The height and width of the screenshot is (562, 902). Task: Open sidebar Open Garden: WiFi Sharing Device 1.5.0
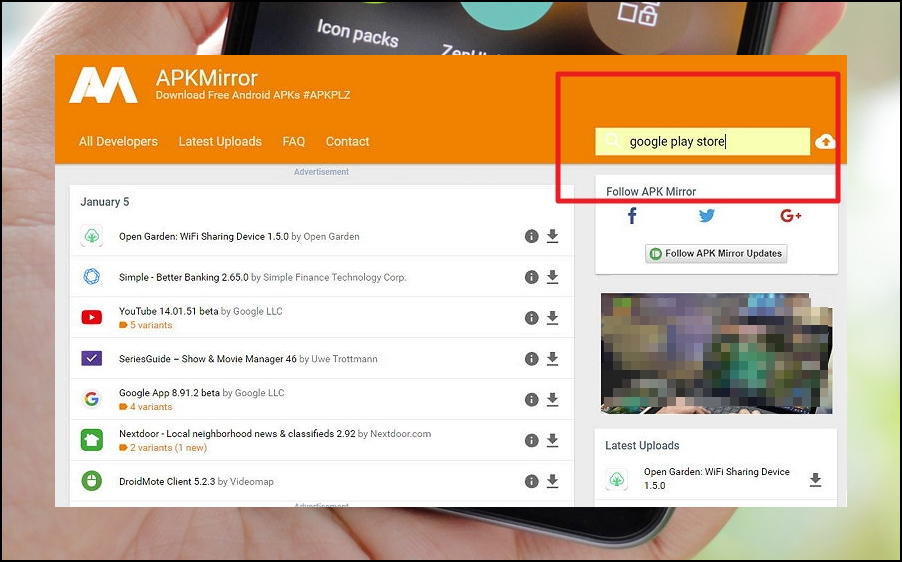[717, 479]
